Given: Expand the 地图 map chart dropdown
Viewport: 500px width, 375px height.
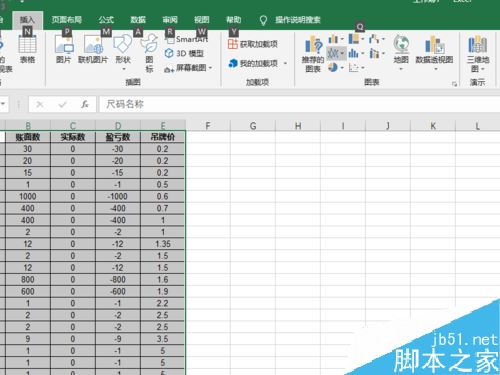Looking at the screenshot, I should pos(401,69).
